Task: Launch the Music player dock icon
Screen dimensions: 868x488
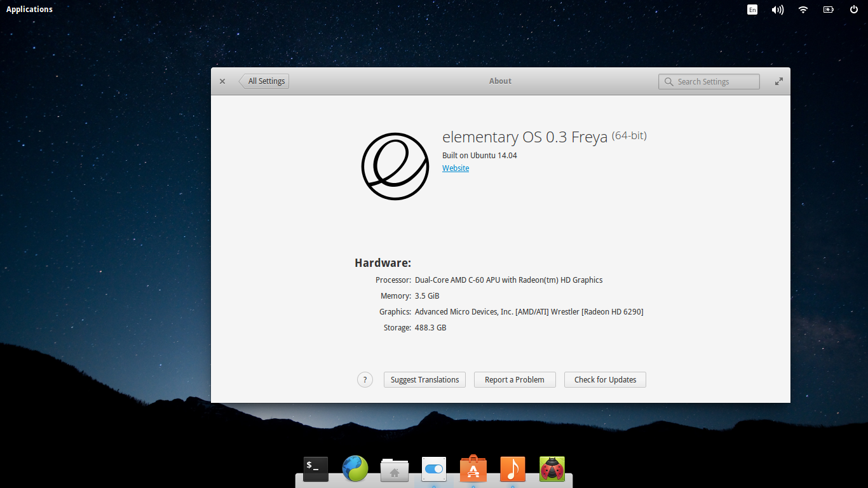Action: tap(513, 469)
